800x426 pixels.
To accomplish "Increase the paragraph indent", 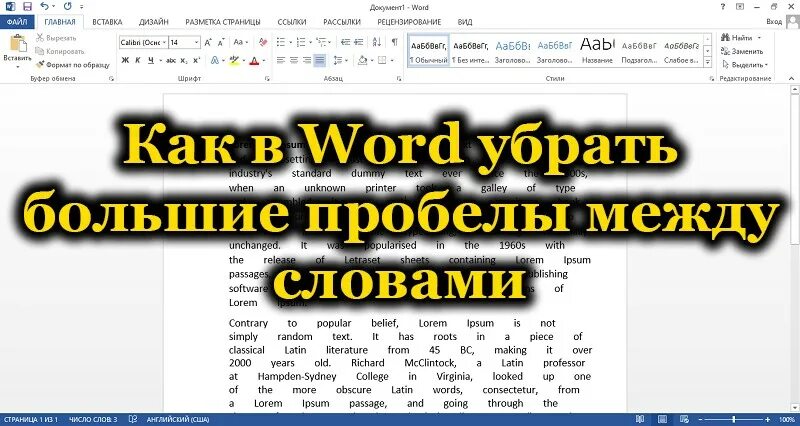I will pyautogui.click(x=358, y=42).
